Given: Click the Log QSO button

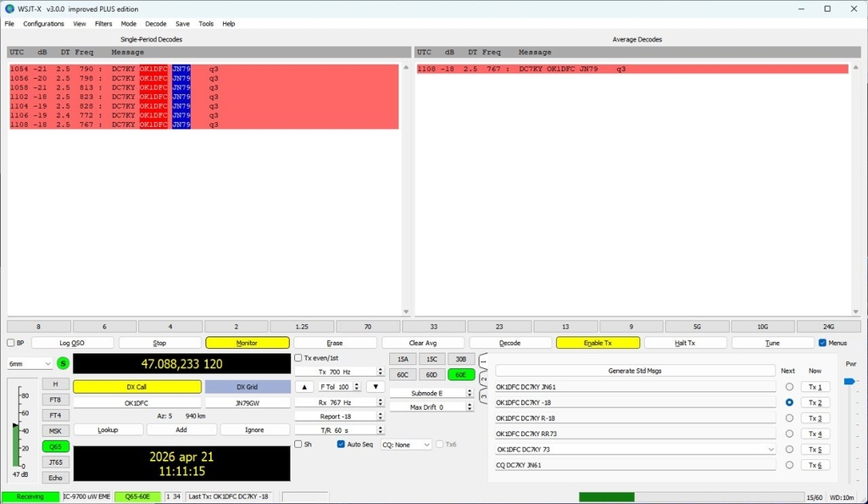Looking at the screenshot, I should tap(72, 343).
